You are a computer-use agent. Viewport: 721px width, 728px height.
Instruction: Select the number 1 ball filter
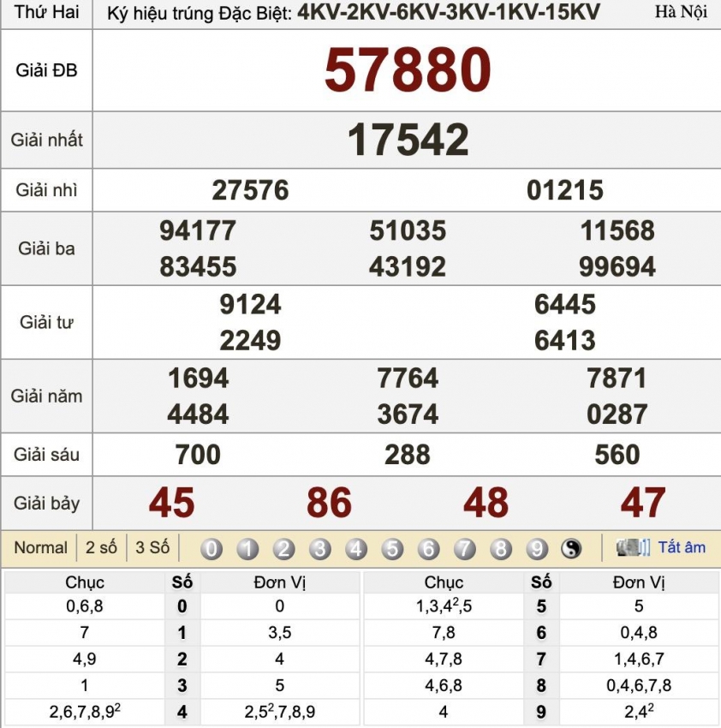pyautogui.click(x=247, y=548)
